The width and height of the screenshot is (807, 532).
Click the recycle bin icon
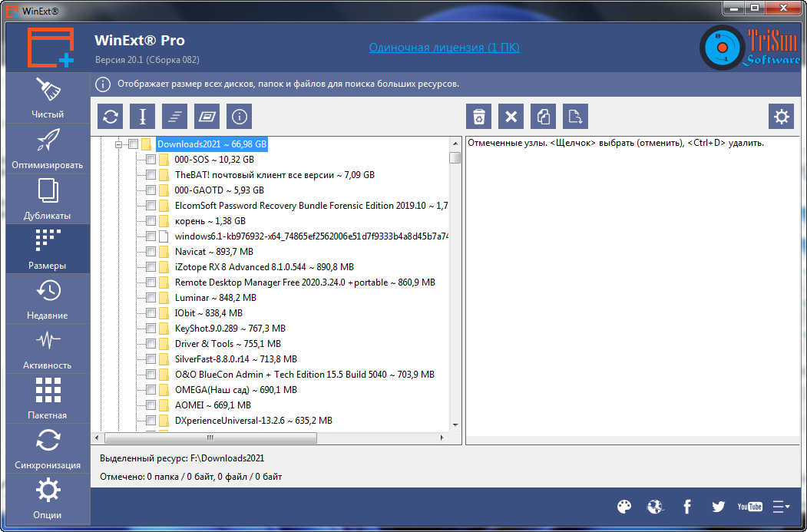pyautogui.click(x=478, y=117)
